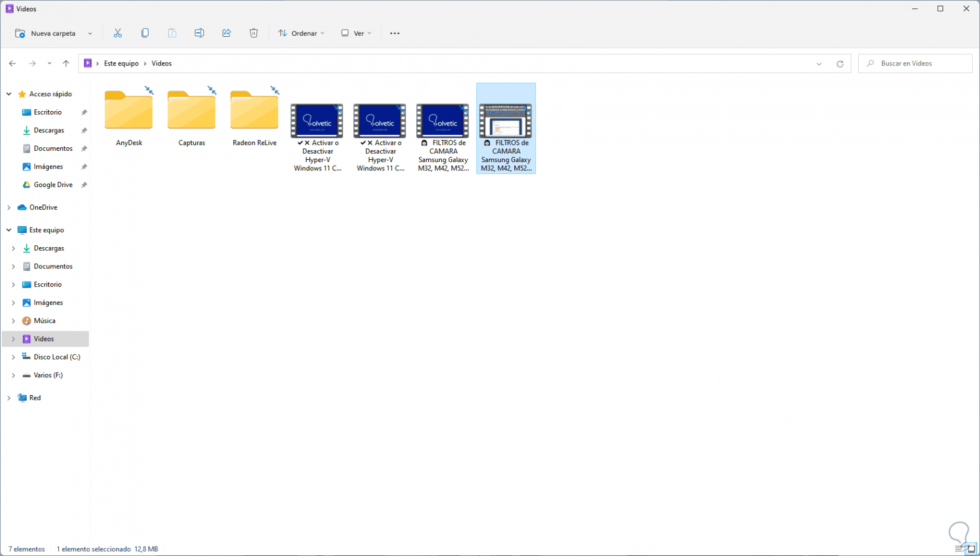980x556 pixels.
Task: Click the Cut scissors icon in toolbar
Action: tap(118, 33)
